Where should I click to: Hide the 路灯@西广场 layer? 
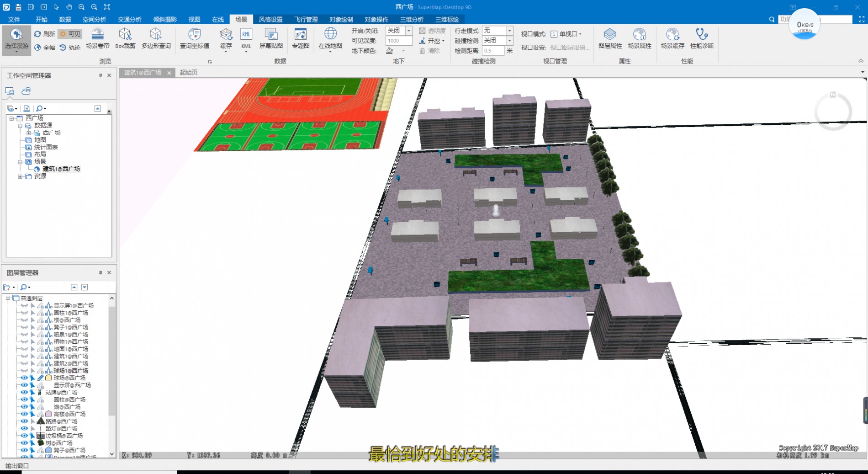(24, 428)
